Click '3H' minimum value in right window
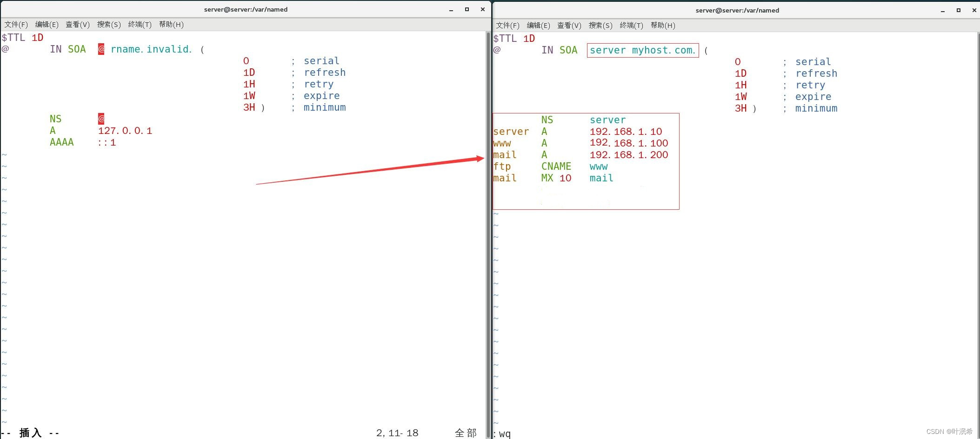 click(x=740, y=108)
